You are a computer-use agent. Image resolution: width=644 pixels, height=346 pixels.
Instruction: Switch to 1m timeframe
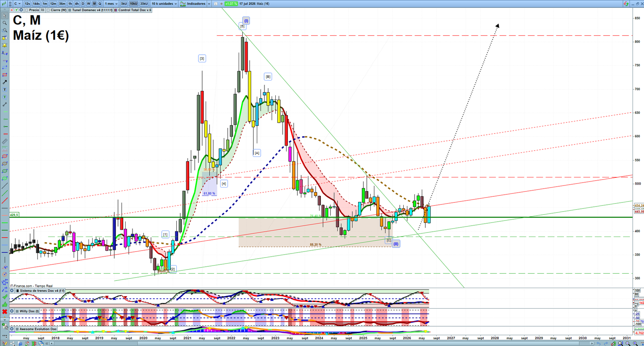pyautogui.click(x=45, y=4)
